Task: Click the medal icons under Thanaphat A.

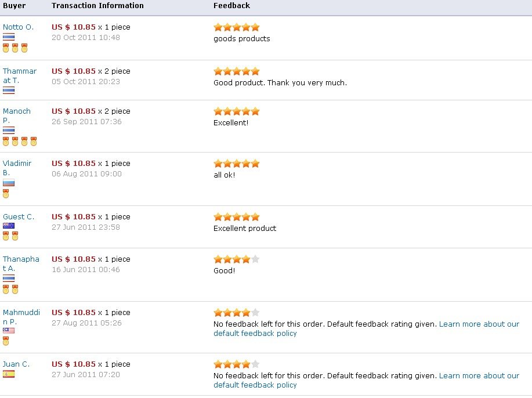Action: click(x=10, y=289)
